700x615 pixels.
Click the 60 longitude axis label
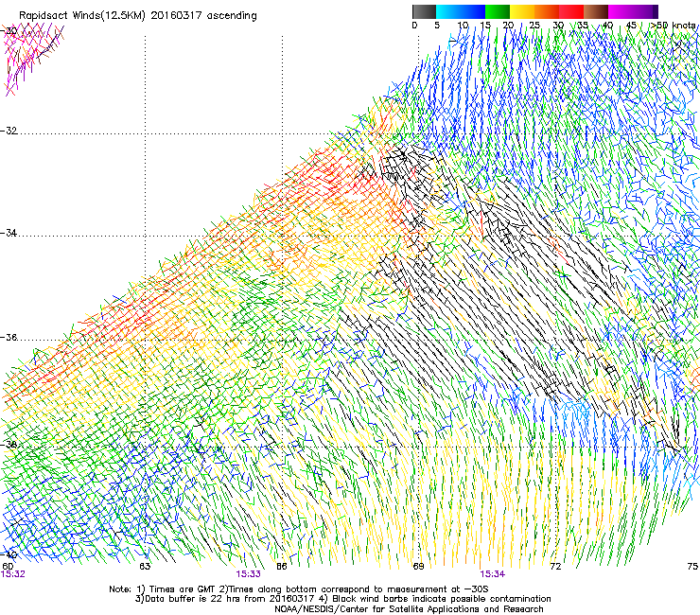(x=8, y=566)
